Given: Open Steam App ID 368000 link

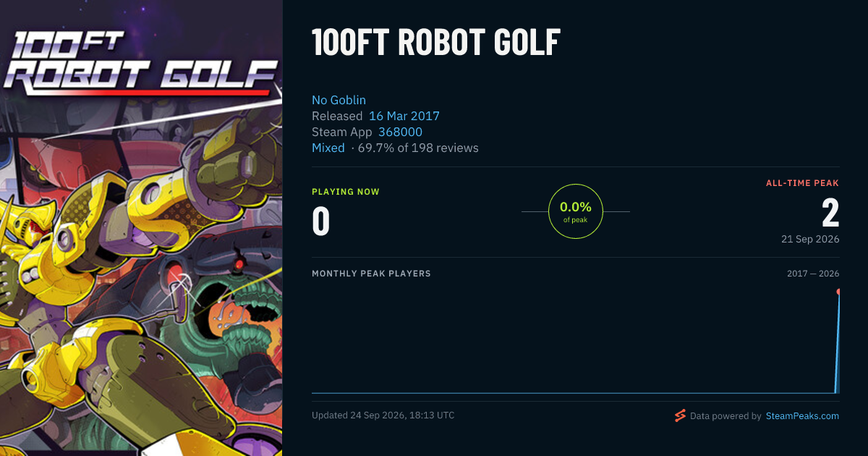Looking at the screenshot, I should point(400,132).
